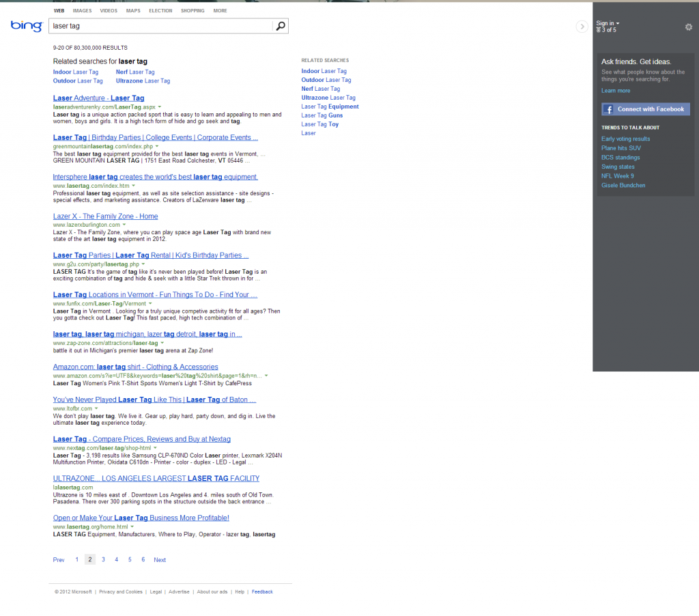
Task: Select the Web tab
Action: pos(59,11)
